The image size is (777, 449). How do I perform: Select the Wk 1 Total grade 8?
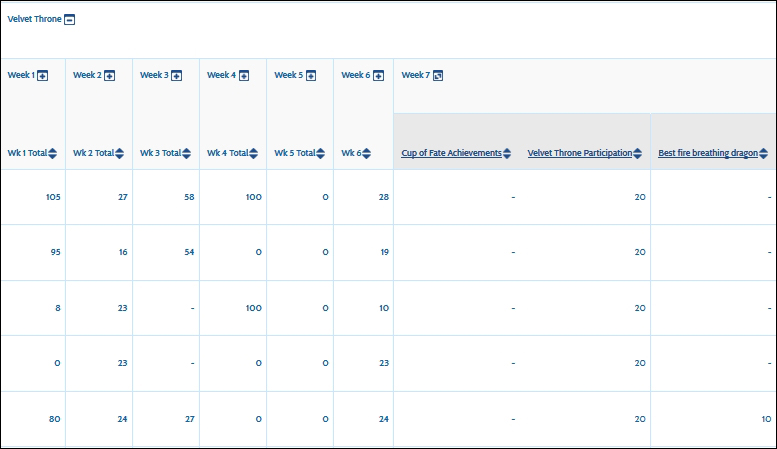coord(58,308)
